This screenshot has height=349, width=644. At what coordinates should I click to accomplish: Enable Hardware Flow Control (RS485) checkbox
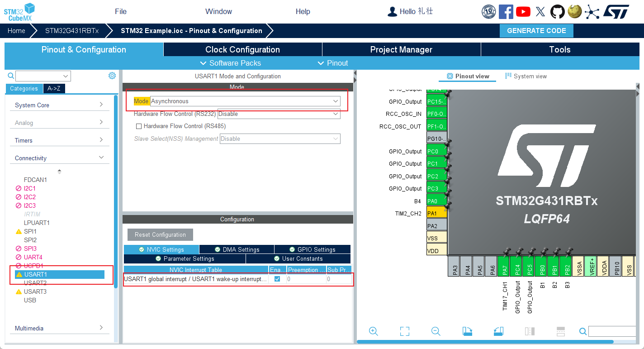click(139, 126)
